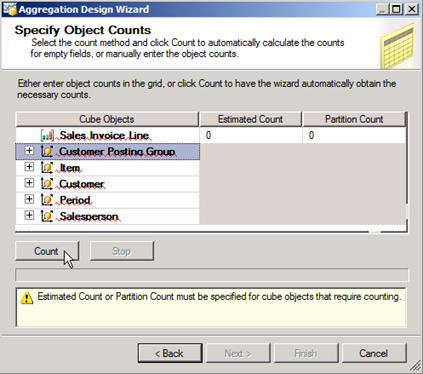Viewport: 423px width, 374px height.
Task: Expand the Salesperson dimension node
Action: click(29, 215)
